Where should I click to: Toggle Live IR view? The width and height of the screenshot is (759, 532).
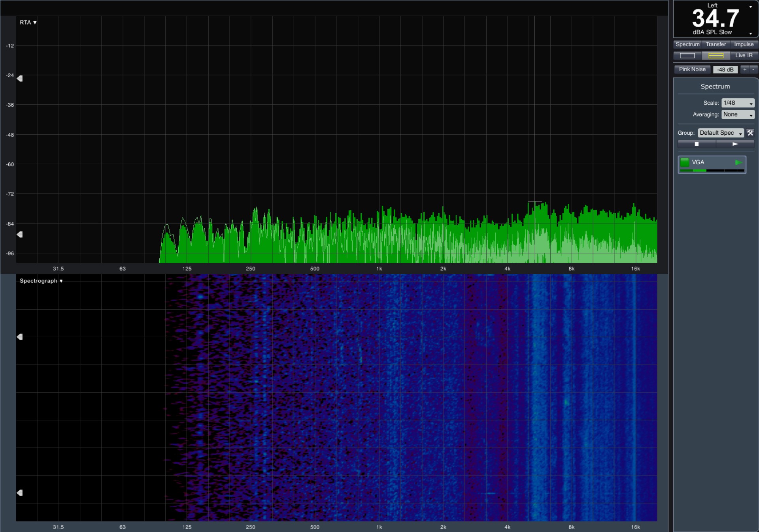(744, 56)
